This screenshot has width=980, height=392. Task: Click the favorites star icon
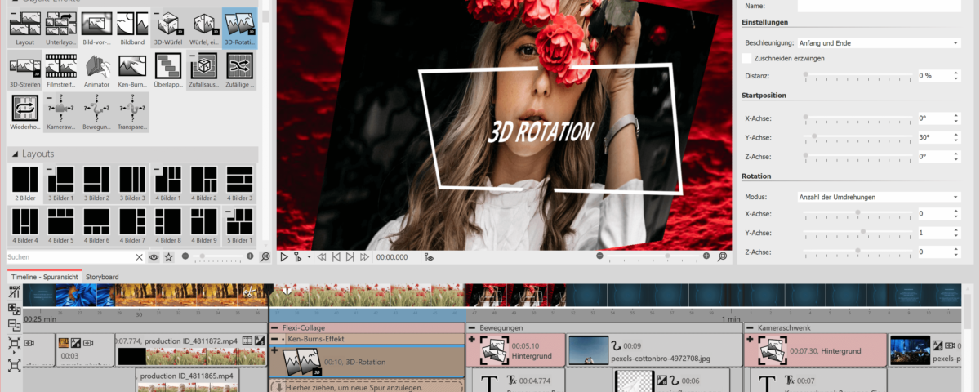(169, 256)
